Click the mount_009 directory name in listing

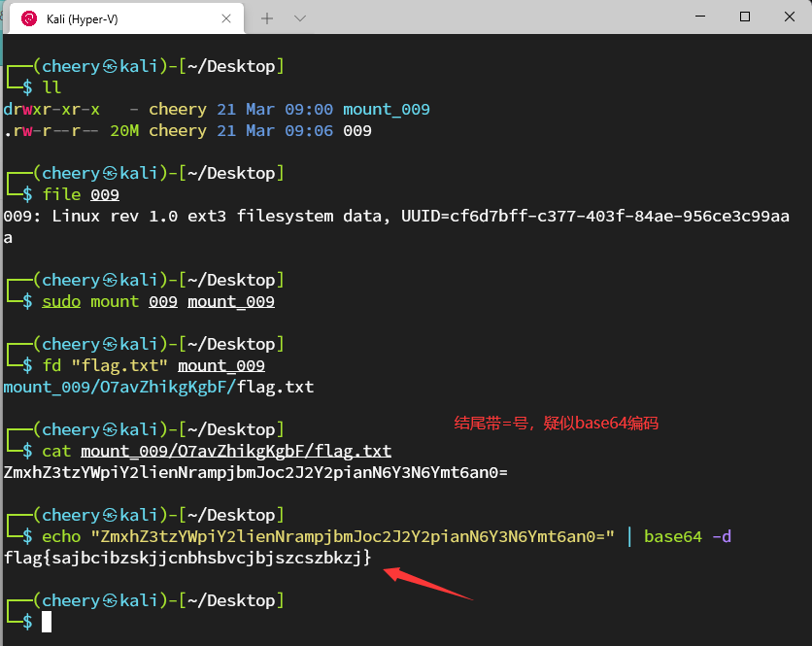387,110
